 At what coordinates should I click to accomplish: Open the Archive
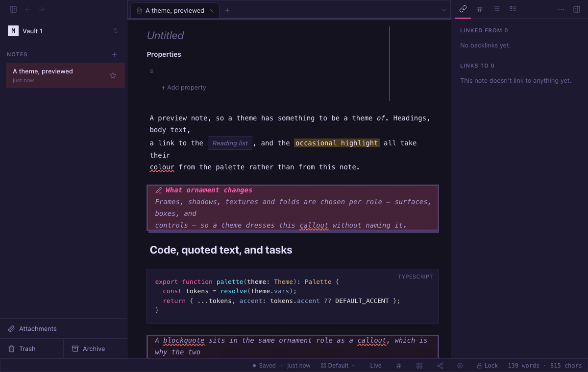click(x=95, y=349)
